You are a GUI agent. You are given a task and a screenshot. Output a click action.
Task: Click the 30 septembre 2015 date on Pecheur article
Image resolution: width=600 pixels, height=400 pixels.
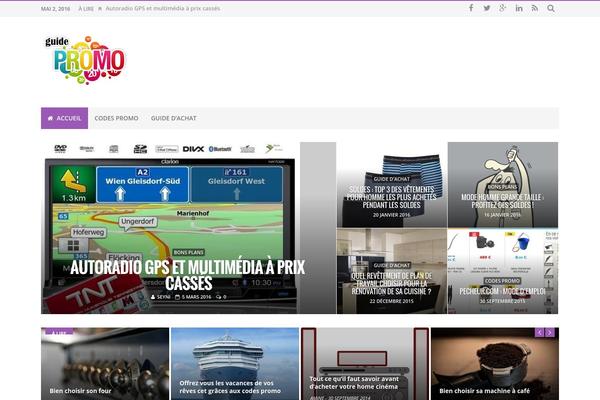(x=502, y=301)
